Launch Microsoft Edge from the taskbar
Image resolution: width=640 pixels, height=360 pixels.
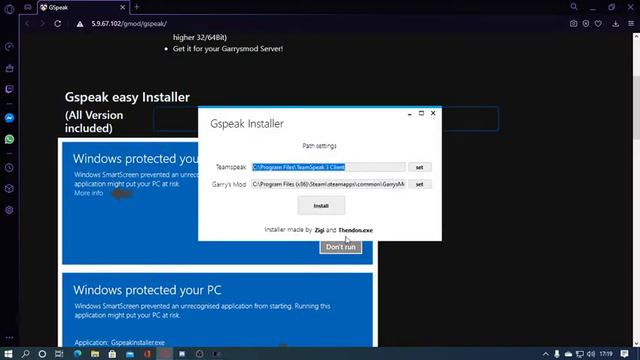click(78, 353)
